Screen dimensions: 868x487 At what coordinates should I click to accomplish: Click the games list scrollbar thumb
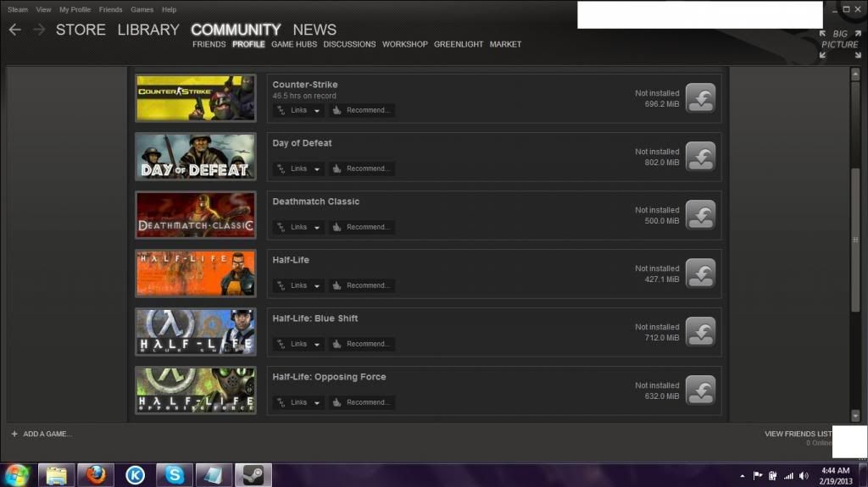coord(855,239)
